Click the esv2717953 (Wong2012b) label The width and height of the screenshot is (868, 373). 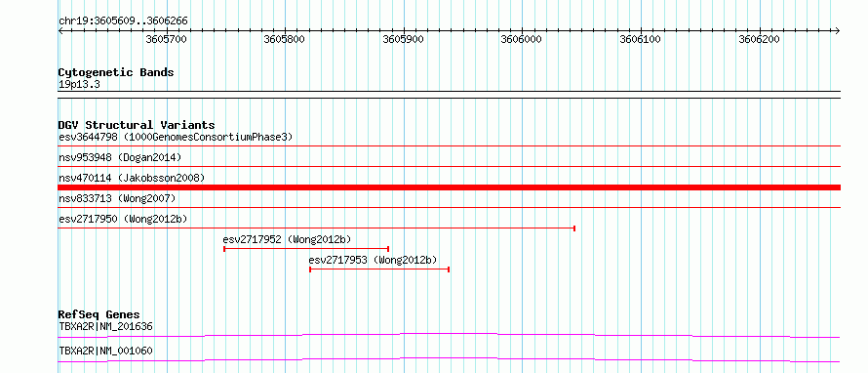(373, 260)
